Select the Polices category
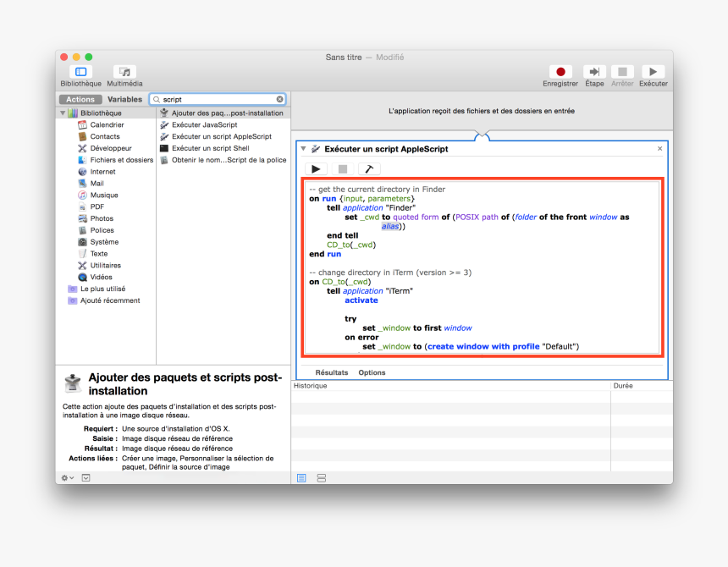 (x=102, y=230)
